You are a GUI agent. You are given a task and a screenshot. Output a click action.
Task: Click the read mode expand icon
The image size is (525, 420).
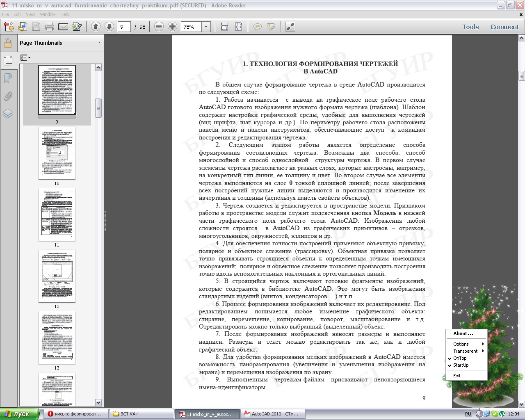pos(290,27)
